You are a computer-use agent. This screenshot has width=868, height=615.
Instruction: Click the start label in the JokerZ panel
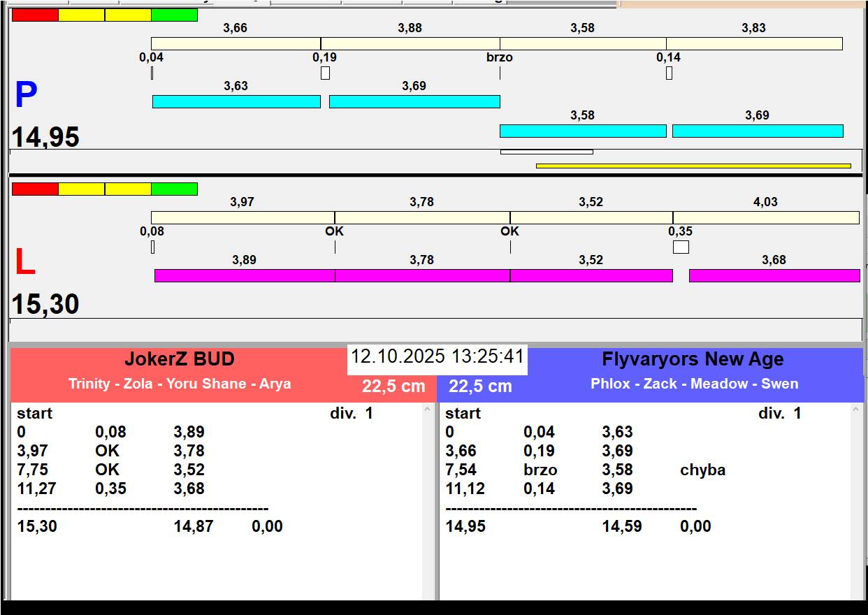pyautogui.click(x=35, y=413)
